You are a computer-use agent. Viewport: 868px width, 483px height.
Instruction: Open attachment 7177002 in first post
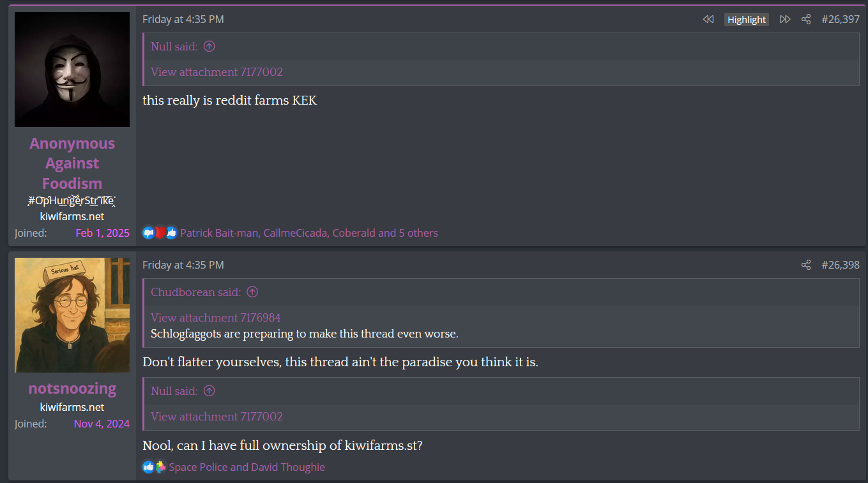pos(217,72)
